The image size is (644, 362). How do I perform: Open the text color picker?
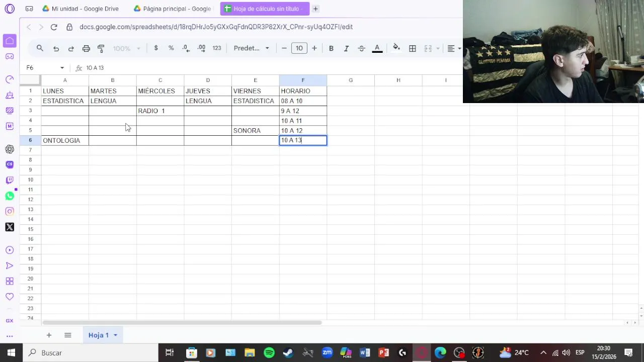click(377, 48)
